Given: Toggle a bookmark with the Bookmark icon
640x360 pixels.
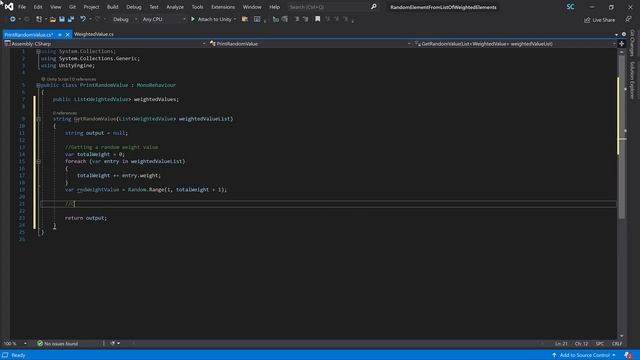Looking at the screenshot, I should tap(318, 19).
